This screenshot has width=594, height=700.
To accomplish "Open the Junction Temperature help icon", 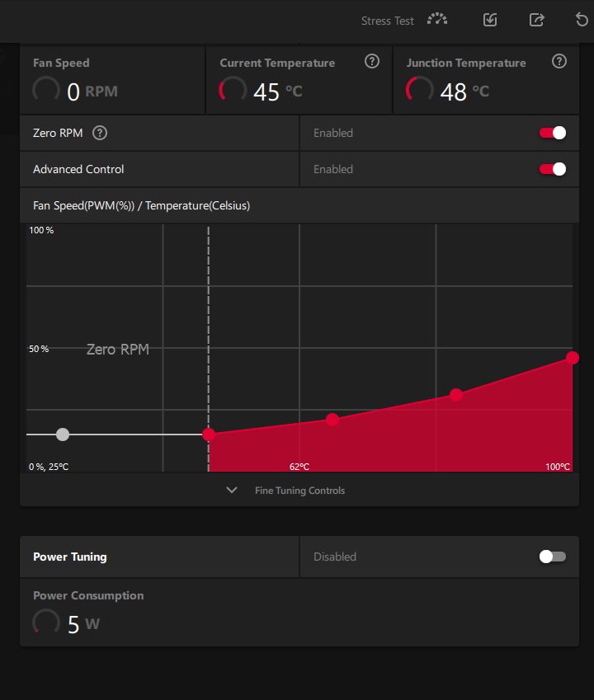I will tap(559, 62).
